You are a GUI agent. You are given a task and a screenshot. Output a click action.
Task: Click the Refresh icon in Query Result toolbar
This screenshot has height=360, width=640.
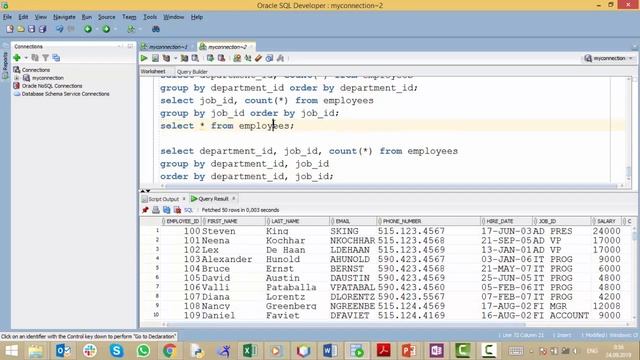167,210
